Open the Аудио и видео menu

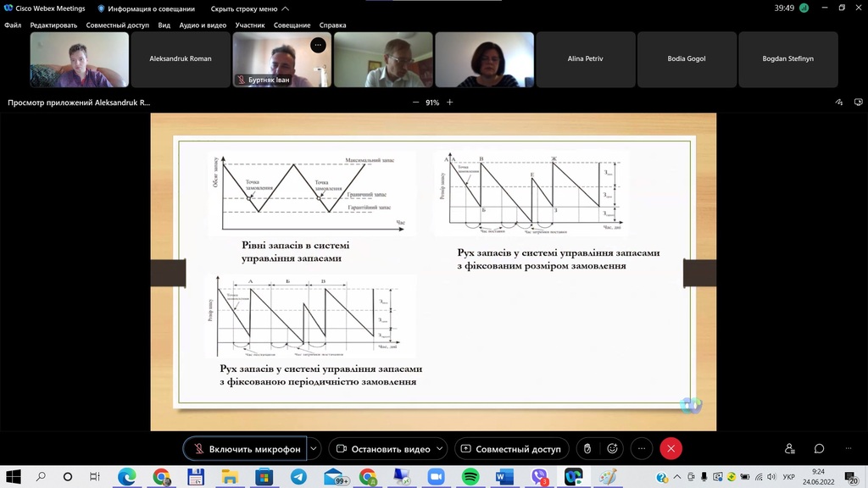tap(203, 25)
